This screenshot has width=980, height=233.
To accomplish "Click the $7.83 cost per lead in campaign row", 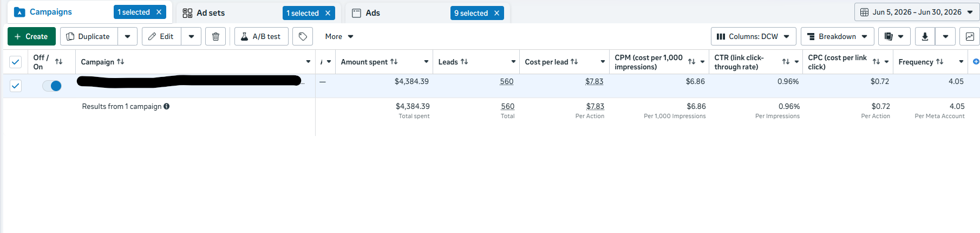I will [594, 81].
